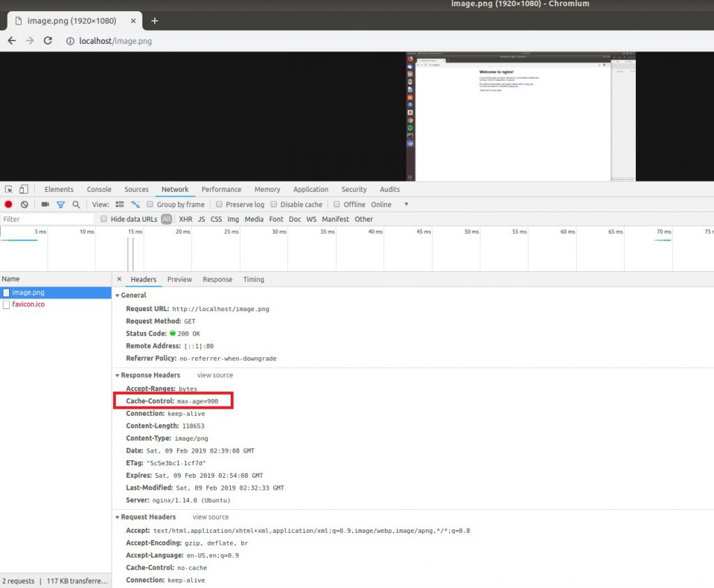Switch to the Application tab
Screen dimensions: 714x588
pos(310,190)
